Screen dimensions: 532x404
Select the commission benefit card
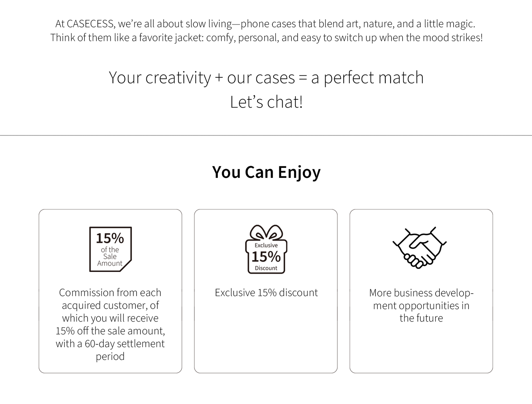[110, 291]
